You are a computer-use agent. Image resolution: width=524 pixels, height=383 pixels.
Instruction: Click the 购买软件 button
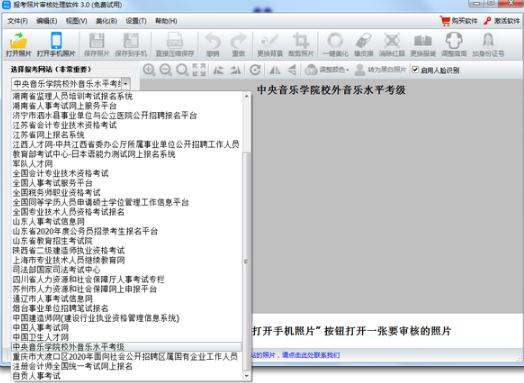point(459,21)
